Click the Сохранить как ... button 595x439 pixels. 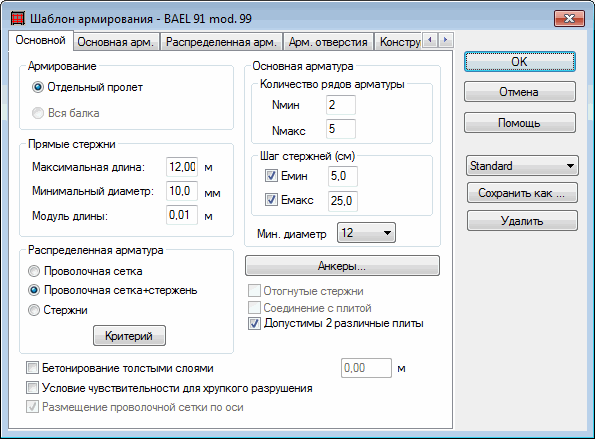pyautogui.click(x=522, y=193)
